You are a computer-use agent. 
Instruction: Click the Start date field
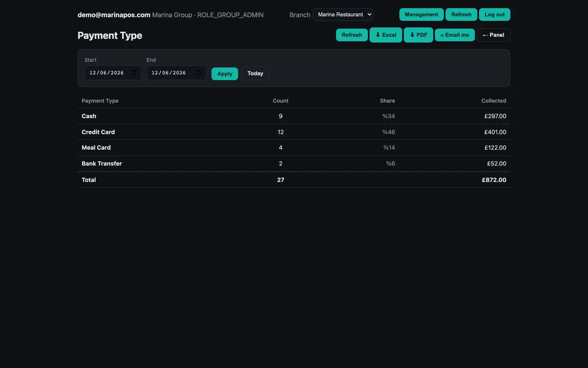coord(113,73)
